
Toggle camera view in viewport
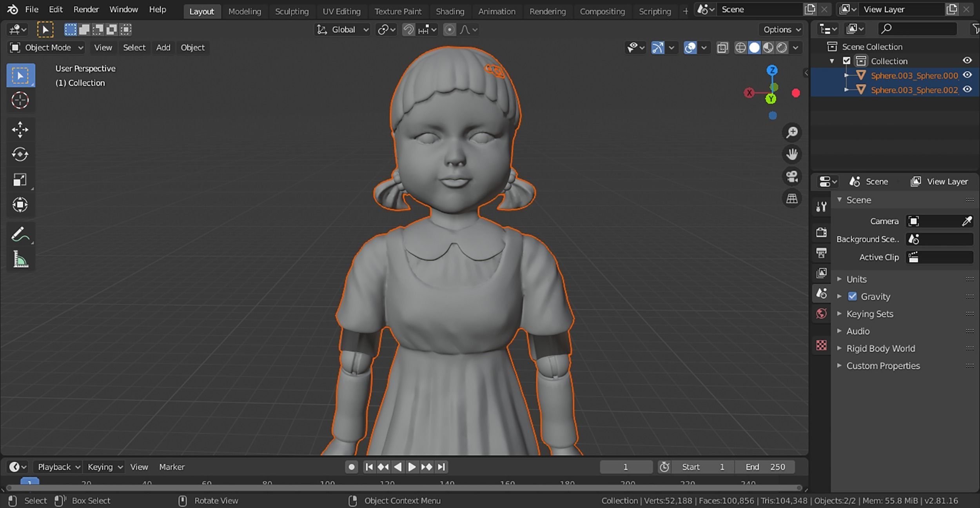click(791, 176)
